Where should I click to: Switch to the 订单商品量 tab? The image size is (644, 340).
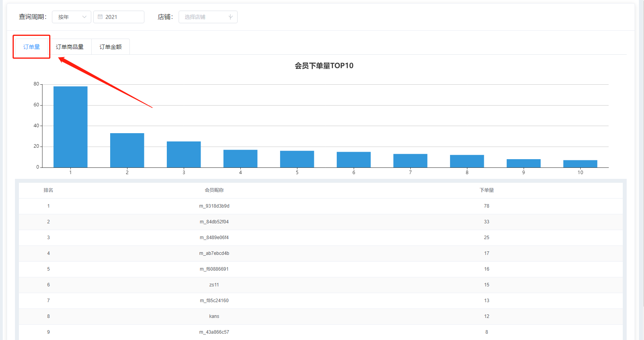pos(70,47)
